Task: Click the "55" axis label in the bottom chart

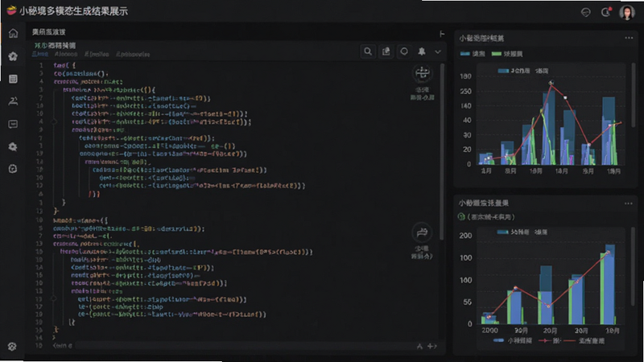Action: click(x=468, y=302)
